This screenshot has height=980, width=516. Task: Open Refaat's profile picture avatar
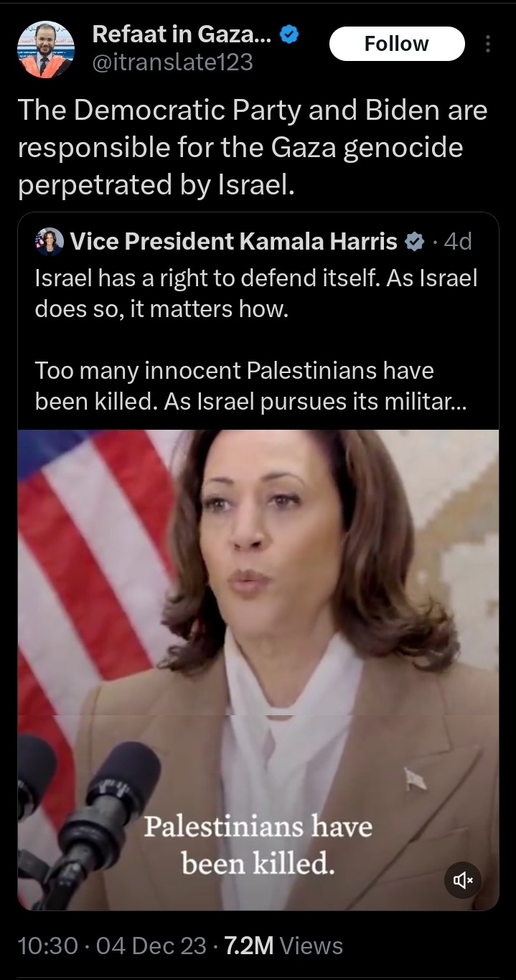[45, 50]
